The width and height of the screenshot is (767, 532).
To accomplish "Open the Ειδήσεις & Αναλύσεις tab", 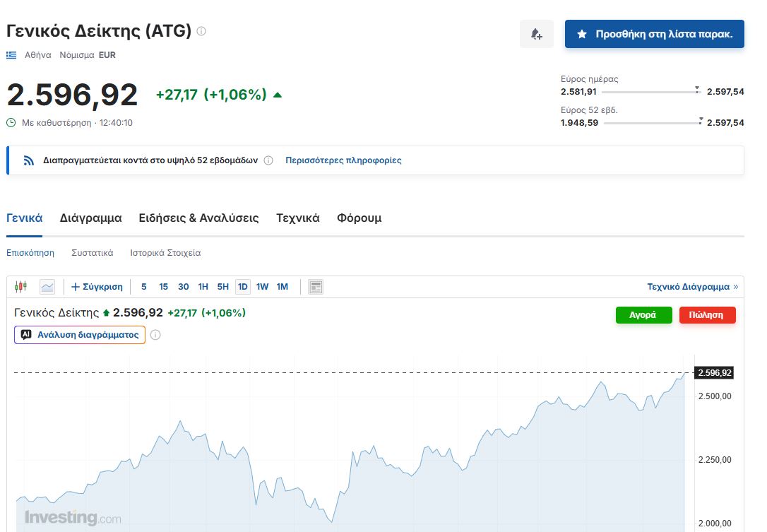I will point(198,218).
